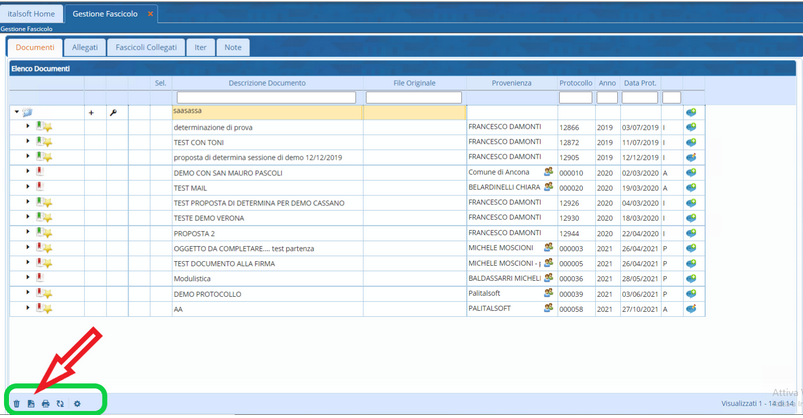Click the people icon next to Comune di Ancona
This screenshot has width=803, height=418.
[x=548, y=172]
